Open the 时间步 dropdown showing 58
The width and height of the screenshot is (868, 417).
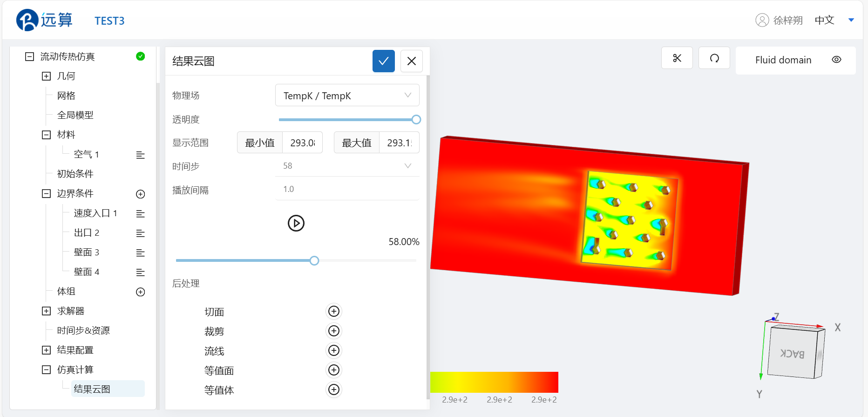pyautogui.click(x=347, y=166)
